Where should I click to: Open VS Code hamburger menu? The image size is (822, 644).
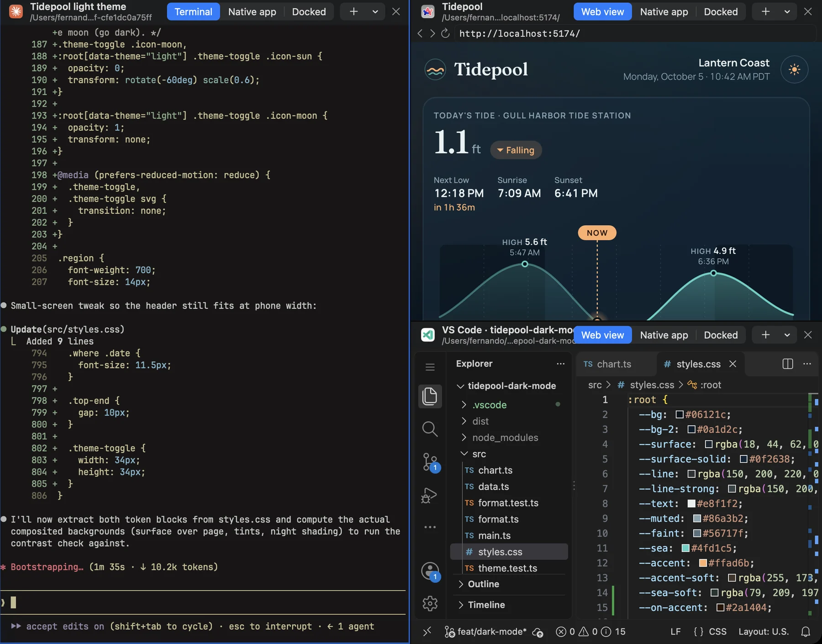(x=430, y=367)
